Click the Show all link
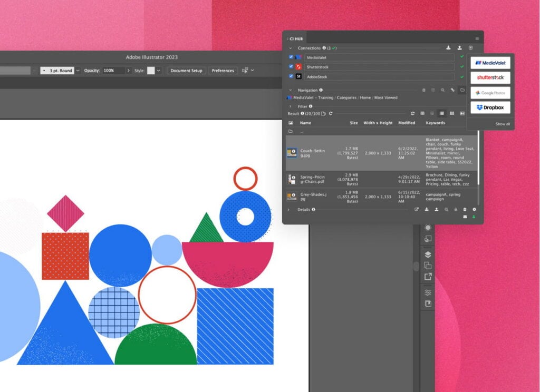 point(502,124)
